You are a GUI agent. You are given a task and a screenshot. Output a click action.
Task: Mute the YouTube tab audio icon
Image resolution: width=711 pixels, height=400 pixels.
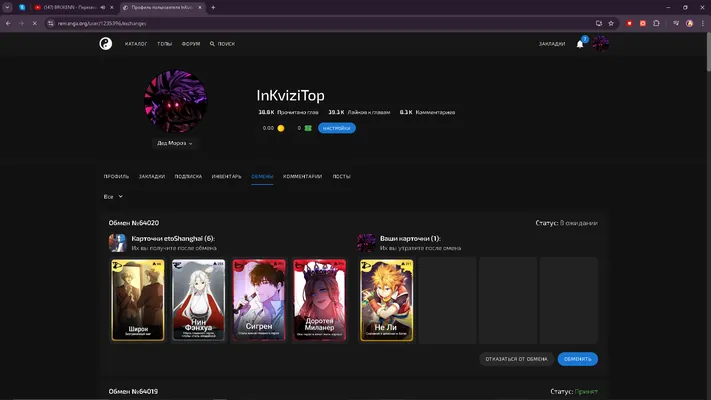coord(103,7)
